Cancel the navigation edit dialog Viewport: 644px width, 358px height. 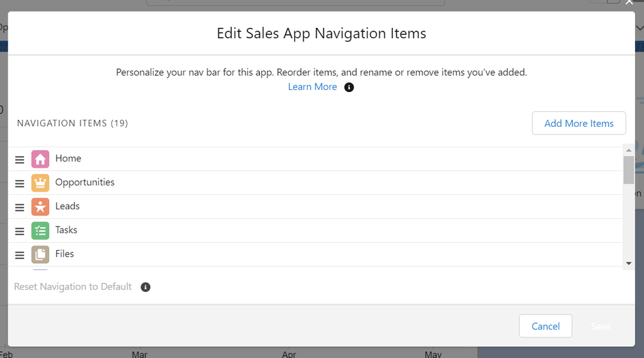pos(545,326)
